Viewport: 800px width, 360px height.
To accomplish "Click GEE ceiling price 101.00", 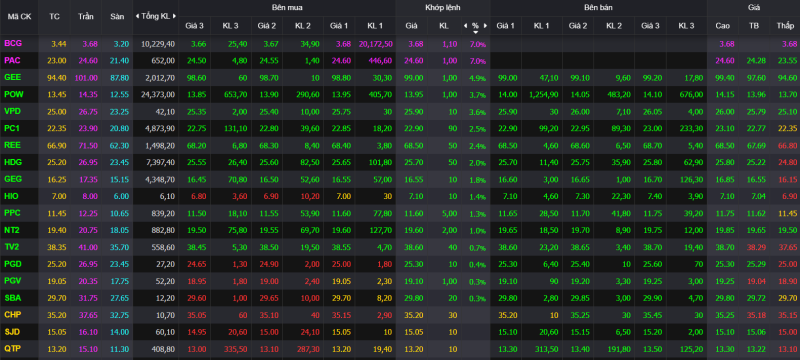I will [x=86, y=78].
